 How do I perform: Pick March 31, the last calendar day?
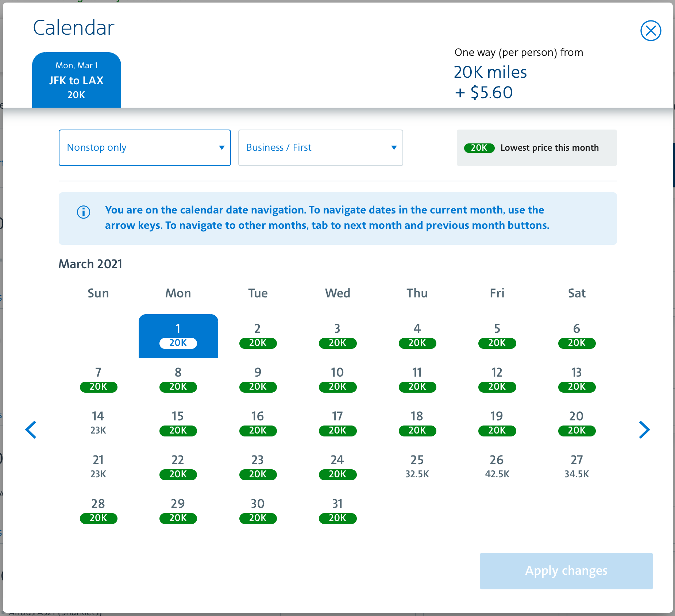tap(337, 510)
